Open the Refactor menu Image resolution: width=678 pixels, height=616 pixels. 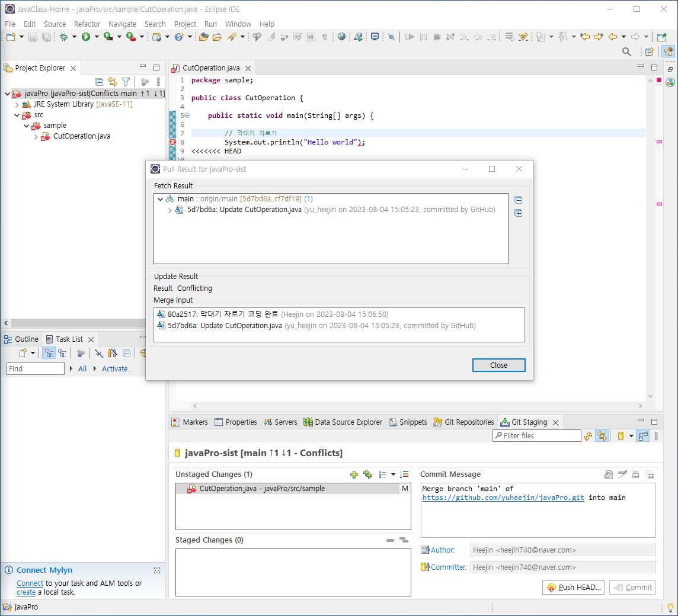(87, 24)
